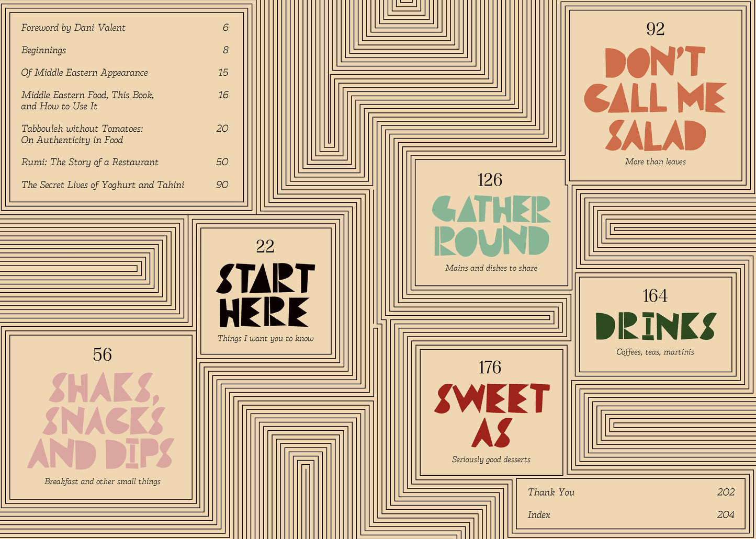The width and height of the screenshot is (756, 539).
Task: Open the Shaks, Snacks and Dips chapter
Action: (101, 420)
